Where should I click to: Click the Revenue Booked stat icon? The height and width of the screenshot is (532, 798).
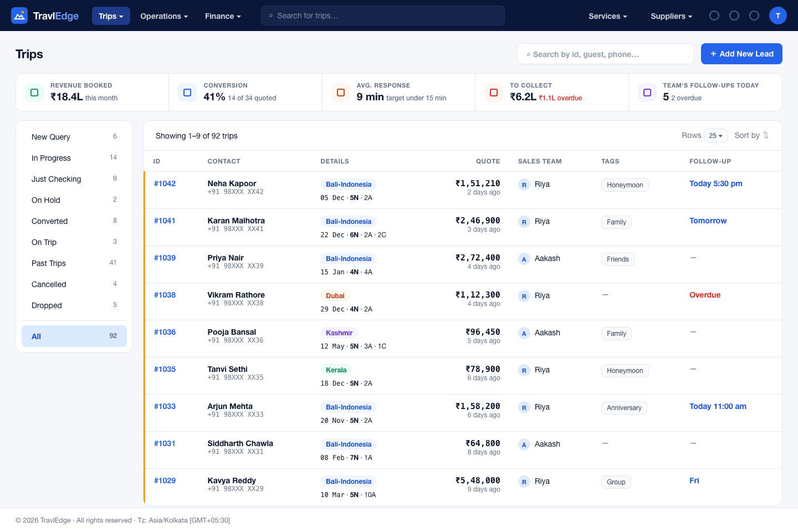click(x=34, y=93)
